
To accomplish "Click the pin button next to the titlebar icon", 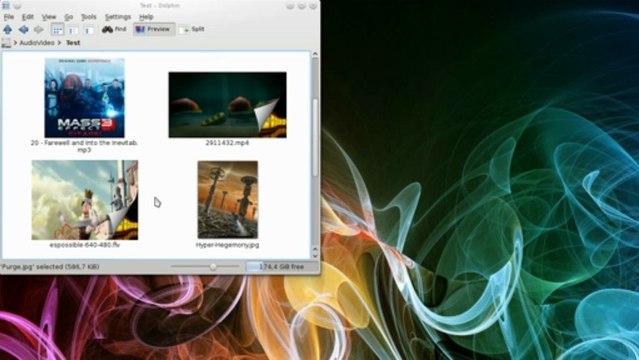I will (18, 5).
